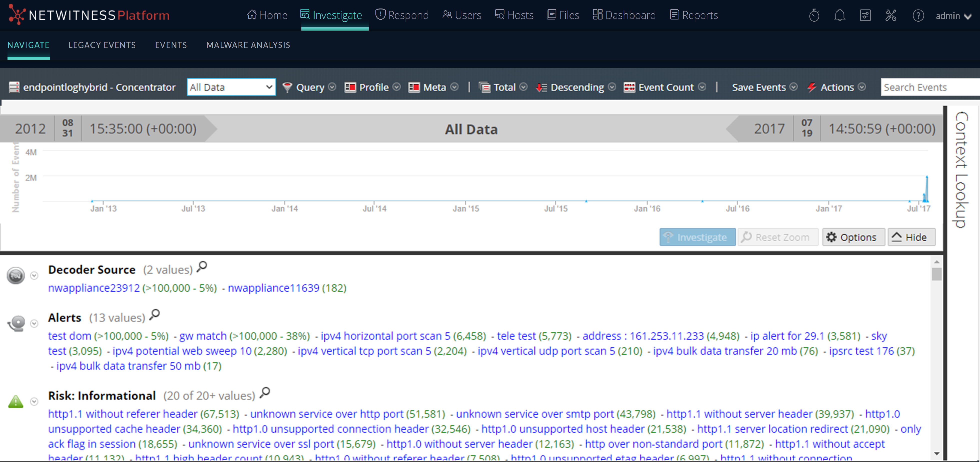Viewport: 980px width, 462px height.
Task: Open the help question mark icon
Action: click(918, 15)
